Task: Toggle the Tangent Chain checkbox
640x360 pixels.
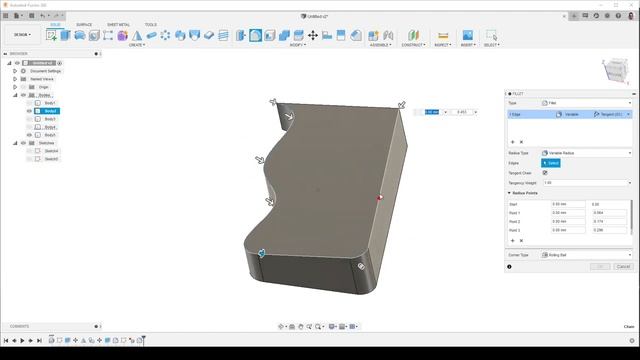Action: pos(545,173)
